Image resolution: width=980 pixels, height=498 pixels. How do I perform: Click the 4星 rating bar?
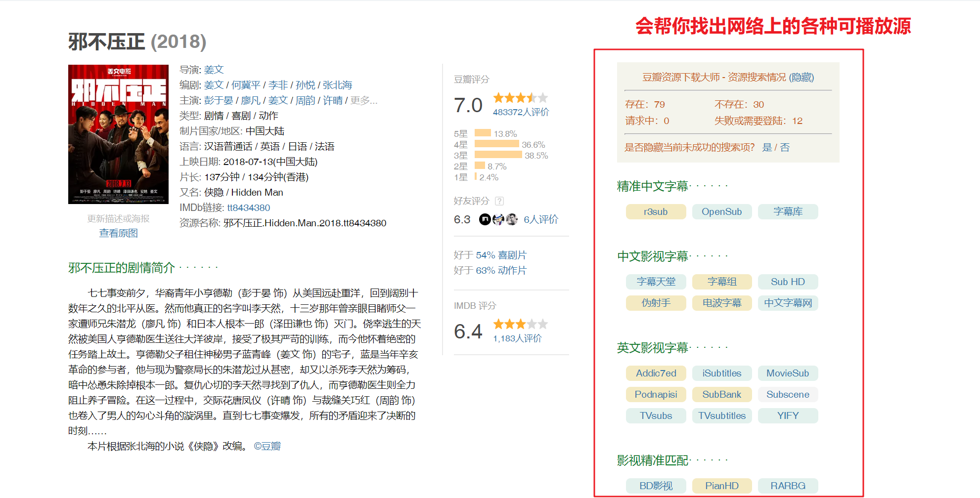click(497, 144)
